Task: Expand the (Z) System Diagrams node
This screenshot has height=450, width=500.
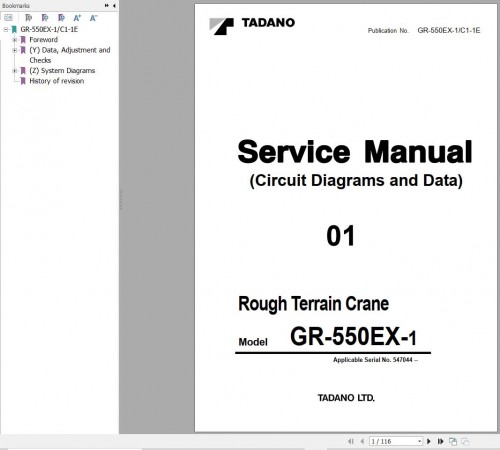Action: pos(15,71)
